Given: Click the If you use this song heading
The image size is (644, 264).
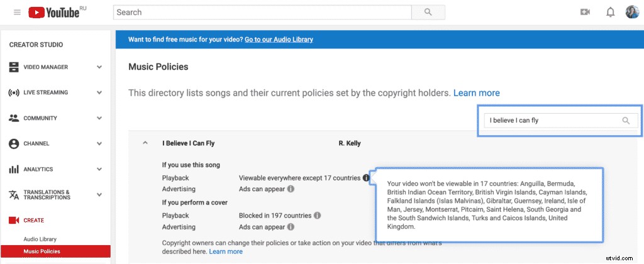Looking at the screenshot, I should point(191,165).
